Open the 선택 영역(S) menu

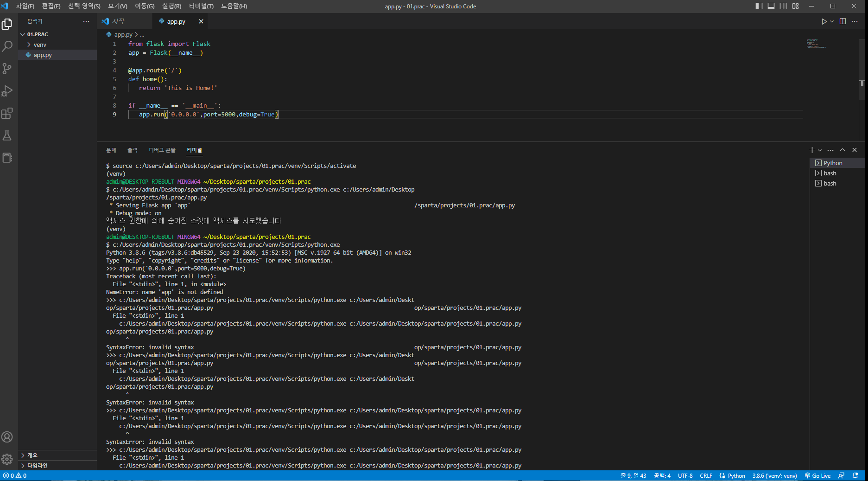84,6
